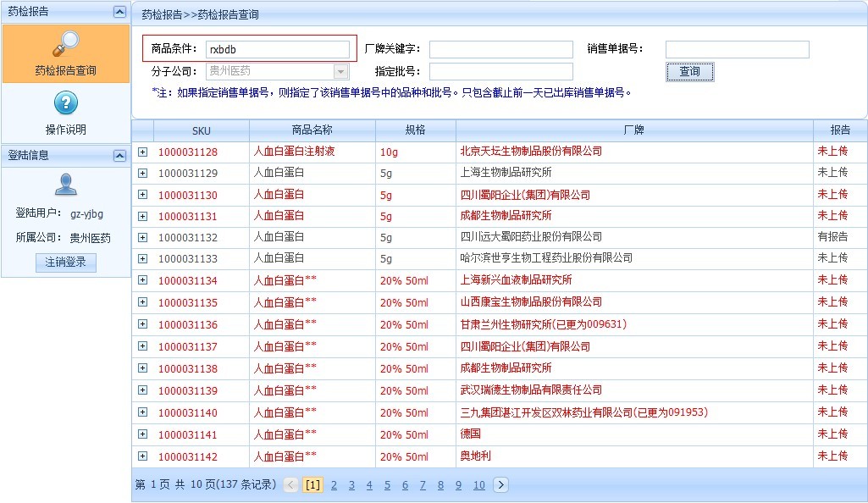Expand row SKU 1000031137

(143, 345)
